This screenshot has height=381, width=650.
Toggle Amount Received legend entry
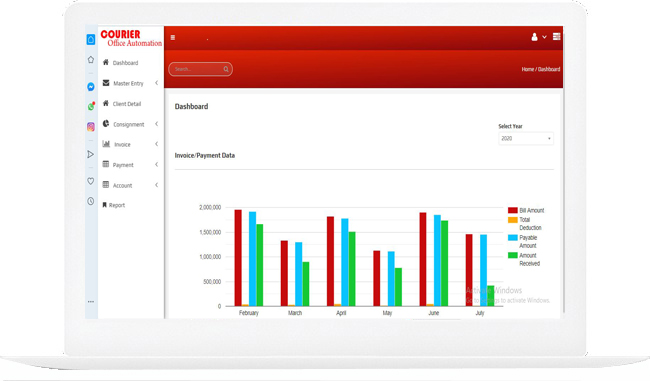click(524, 260)
